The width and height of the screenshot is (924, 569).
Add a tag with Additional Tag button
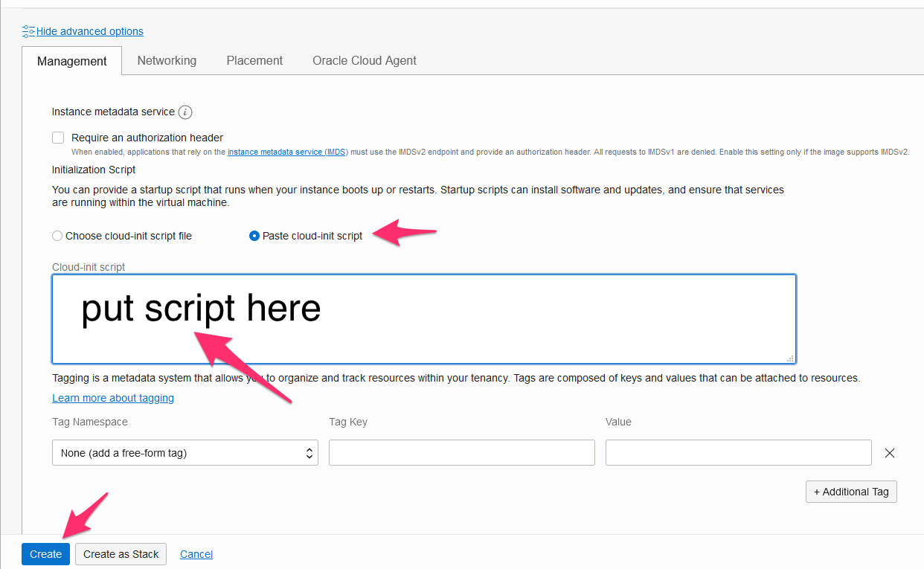click(851, 492)
